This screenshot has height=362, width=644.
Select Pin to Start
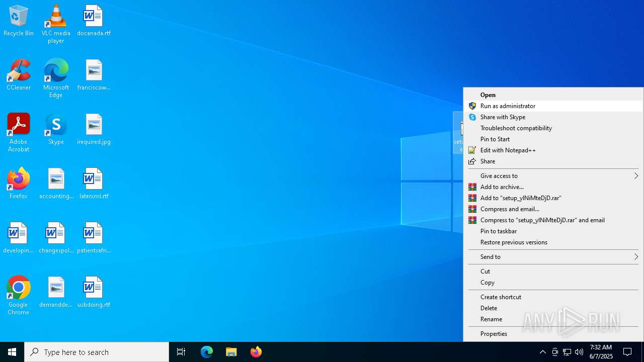tap(553, 139)
